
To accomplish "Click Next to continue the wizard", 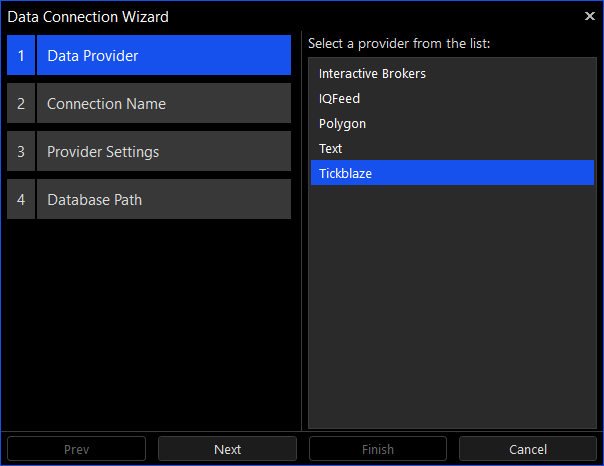I will click(x=227, y=449).
